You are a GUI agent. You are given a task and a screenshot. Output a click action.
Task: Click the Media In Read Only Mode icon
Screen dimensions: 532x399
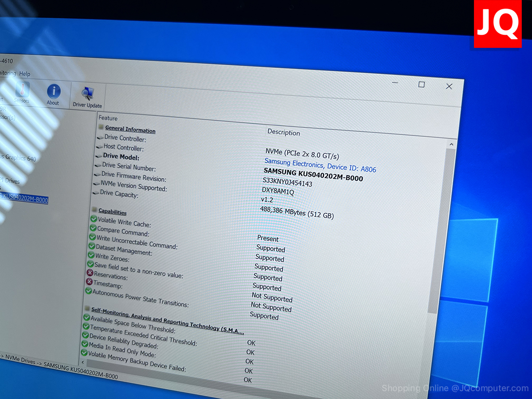(85, 344)
